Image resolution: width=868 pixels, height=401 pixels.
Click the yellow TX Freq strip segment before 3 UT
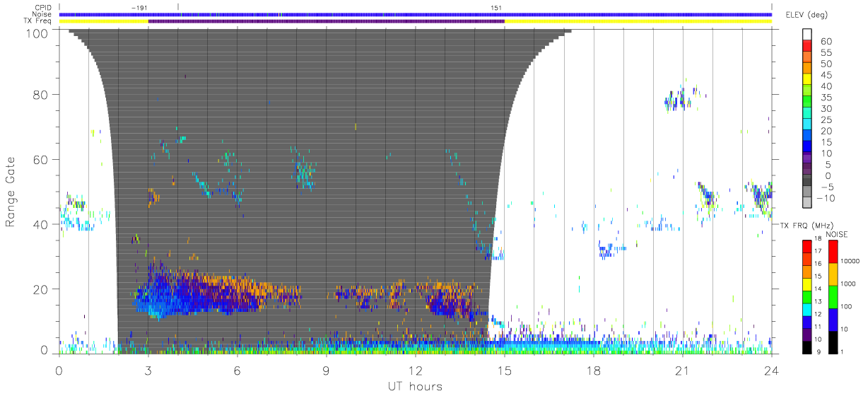pyautogui.click(x=103, y=21)
